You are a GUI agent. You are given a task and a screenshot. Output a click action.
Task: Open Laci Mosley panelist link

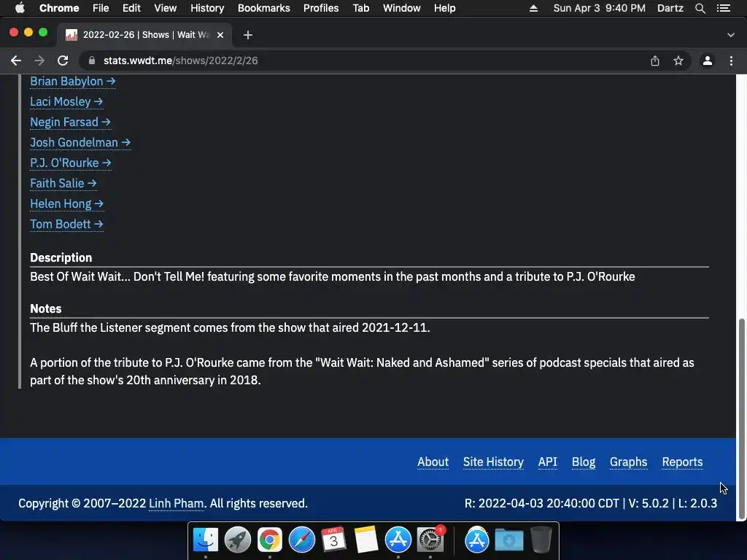click(x=66, y=102)
